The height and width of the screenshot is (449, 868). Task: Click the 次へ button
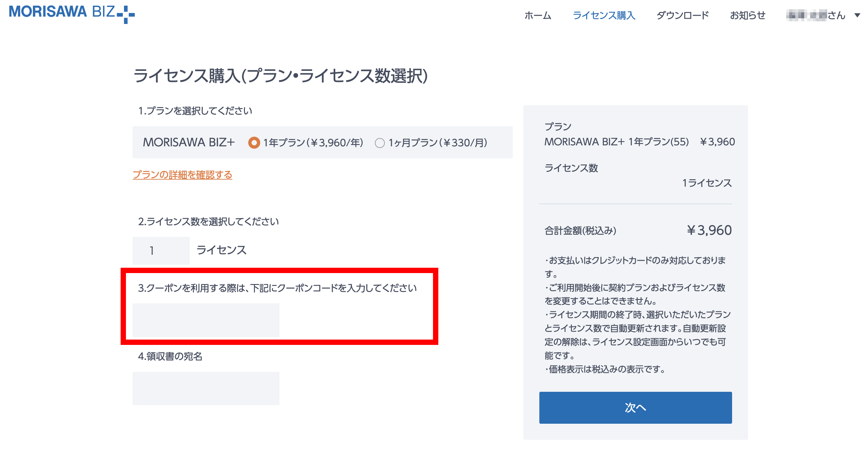pyautogui.click(x=635, y=407)
